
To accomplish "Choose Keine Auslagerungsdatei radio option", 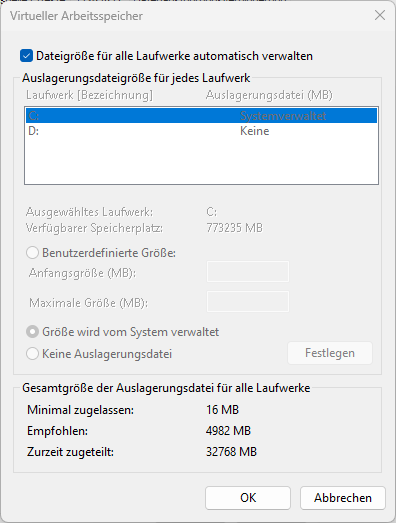I will pyautogui.click(x=32, y=354).
